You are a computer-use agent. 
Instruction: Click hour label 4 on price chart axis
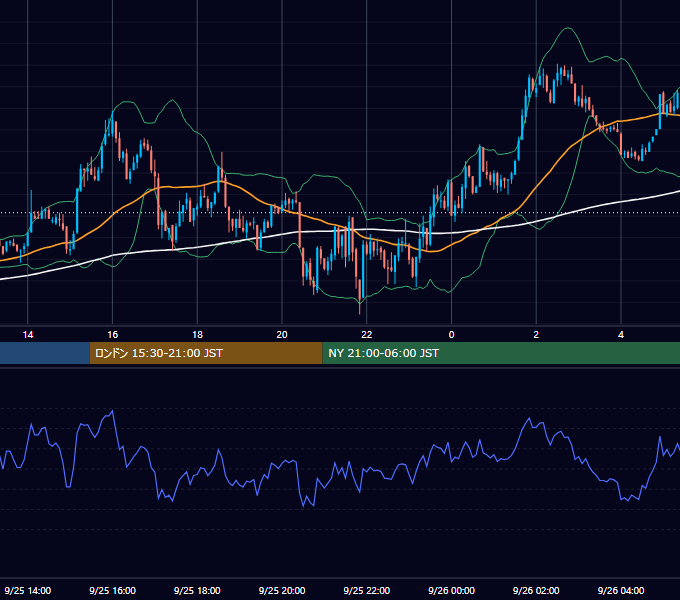(x=621, y=335)
